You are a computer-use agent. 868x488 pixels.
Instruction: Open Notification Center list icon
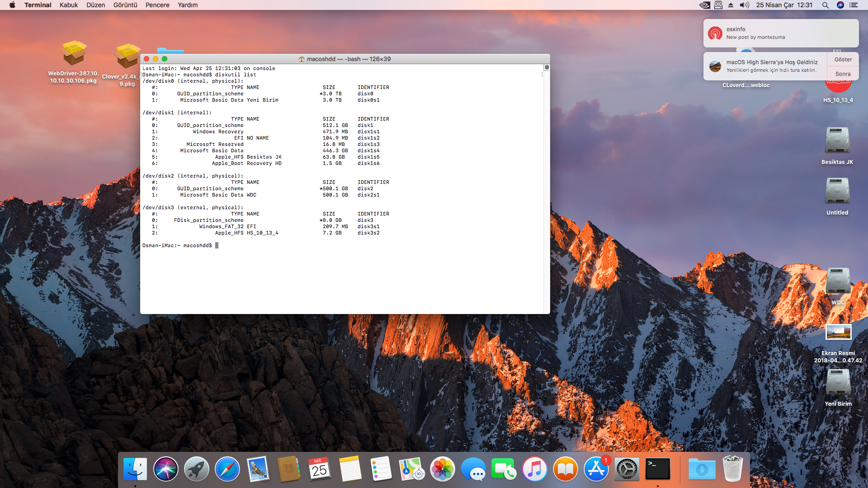tap(854, 5)
